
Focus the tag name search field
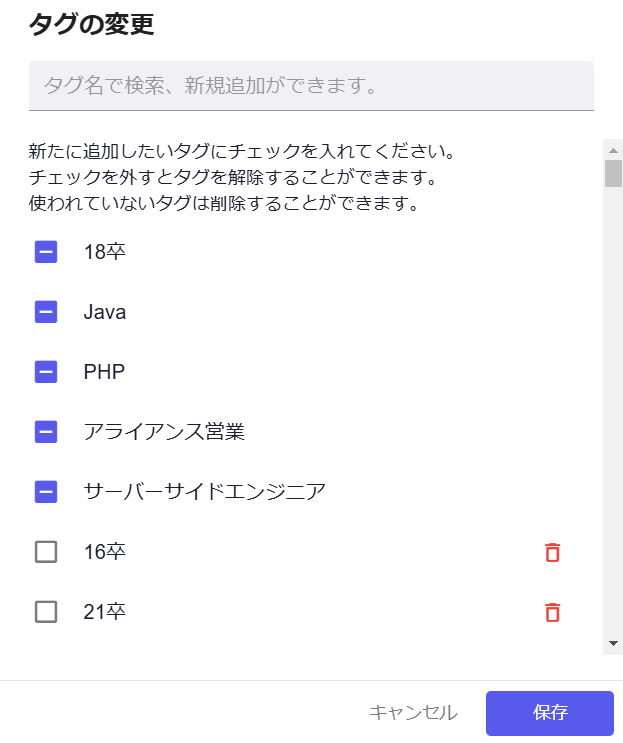click(x=311, y=86)
